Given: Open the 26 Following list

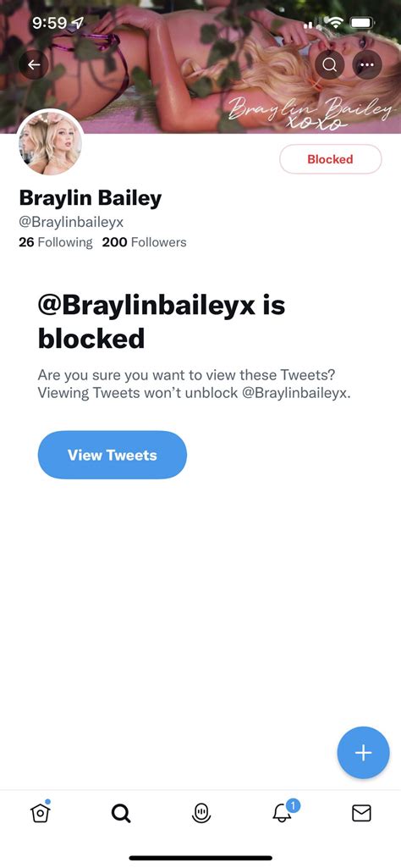Looking at the screenshot, I should click(x=56, y=242).
